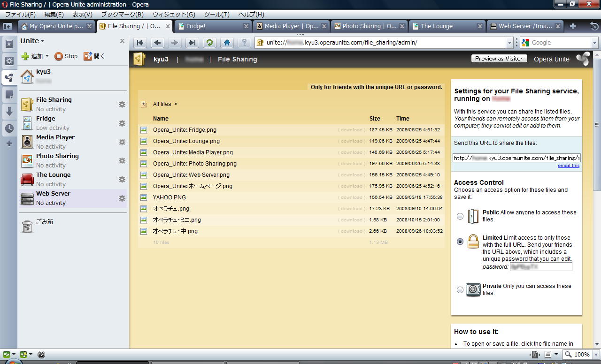Click the Forward arrow button
The image size is (601, 364).
tap(175, 43)
